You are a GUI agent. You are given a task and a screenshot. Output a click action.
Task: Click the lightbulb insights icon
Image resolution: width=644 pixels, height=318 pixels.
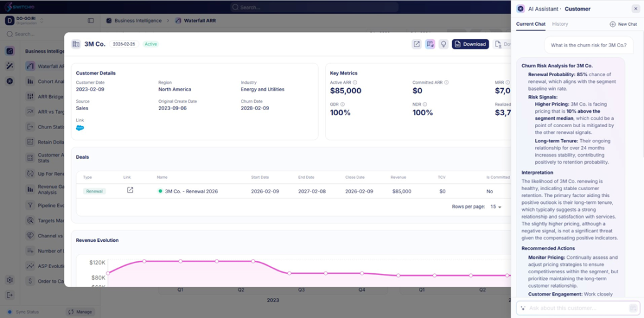pos(443,44)
